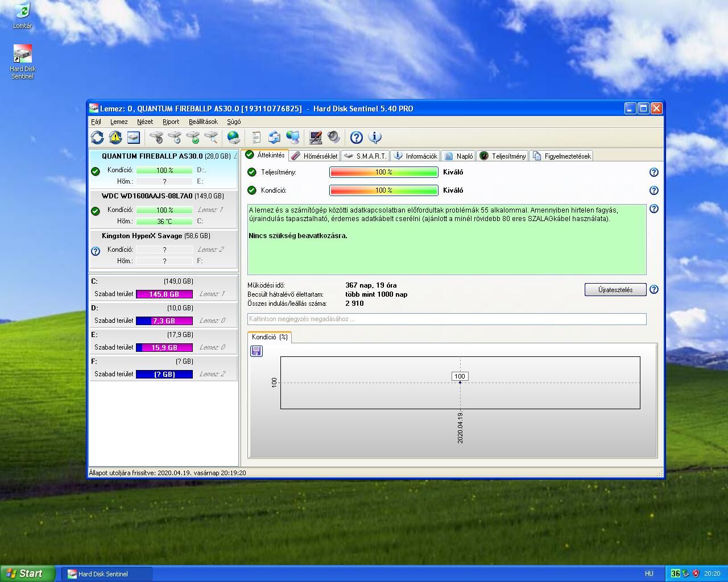Switch to the Teljesítmény tab

[x=502, y=156]
